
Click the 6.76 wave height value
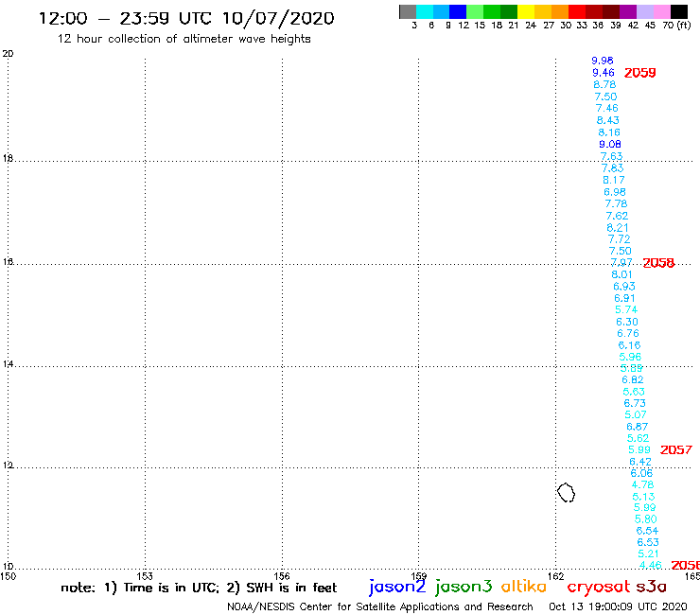pos(628,333)
